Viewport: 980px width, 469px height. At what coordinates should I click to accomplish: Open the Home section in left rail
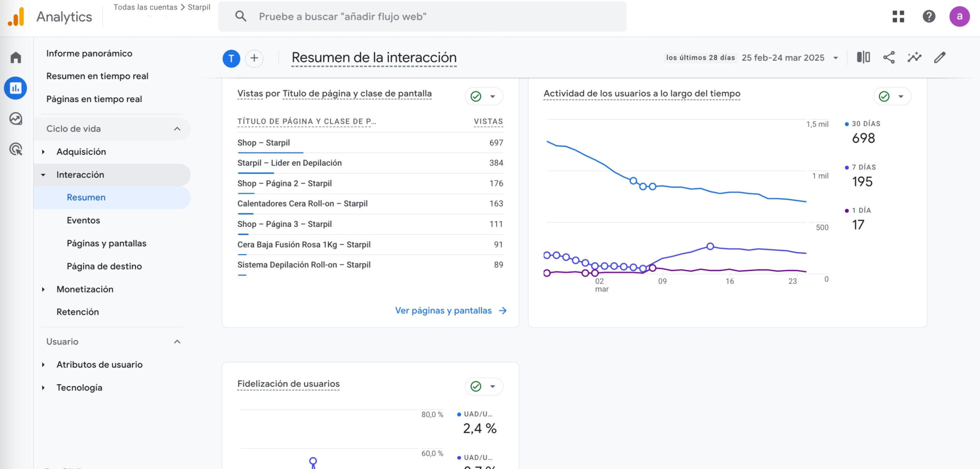(16, 57)
